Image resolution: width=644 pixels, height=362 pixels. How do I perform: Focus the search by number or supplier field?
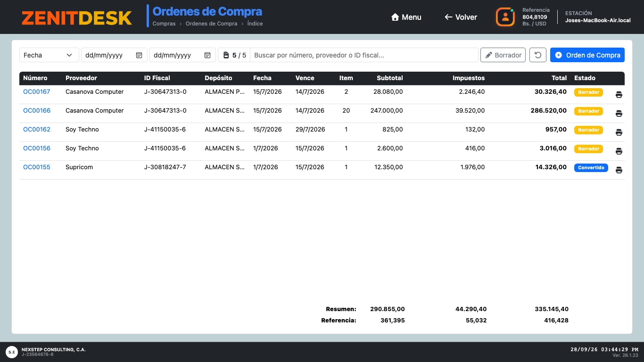364,55
